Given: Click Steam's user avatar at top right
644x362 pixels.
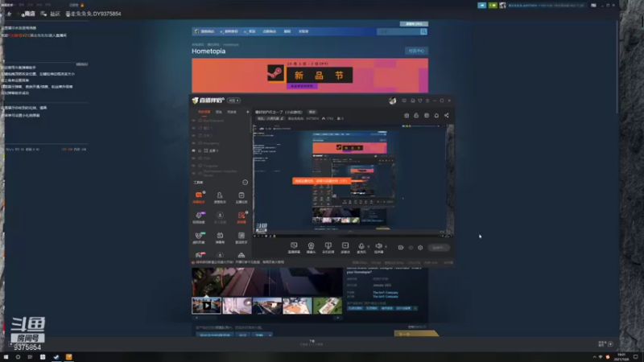Looking at the screenshot, I should tap(502, 6).
